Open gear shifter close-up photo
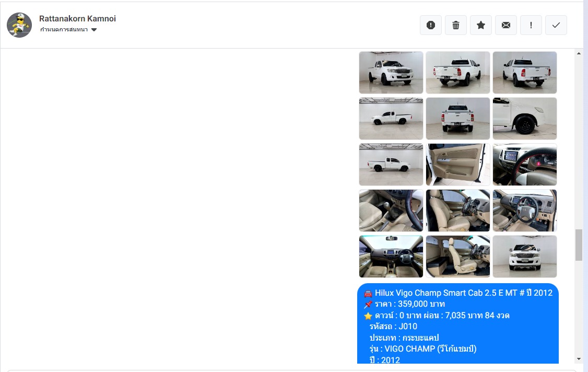This screenshot has width=588, height=372. tap(391, 211)
